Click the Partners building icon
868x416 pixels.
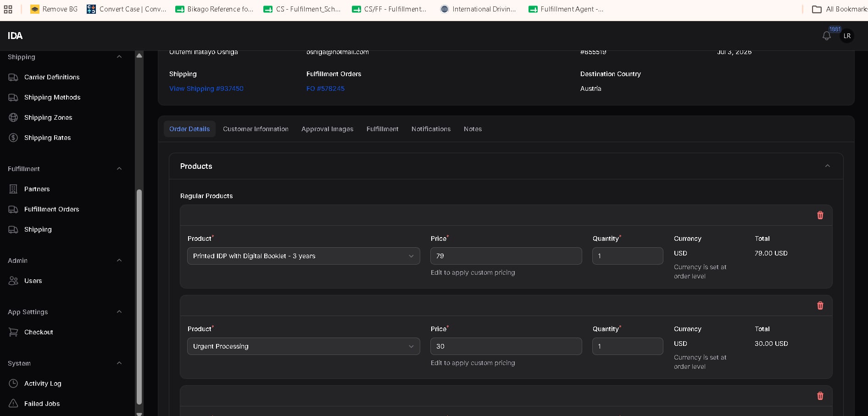point(13,189)
